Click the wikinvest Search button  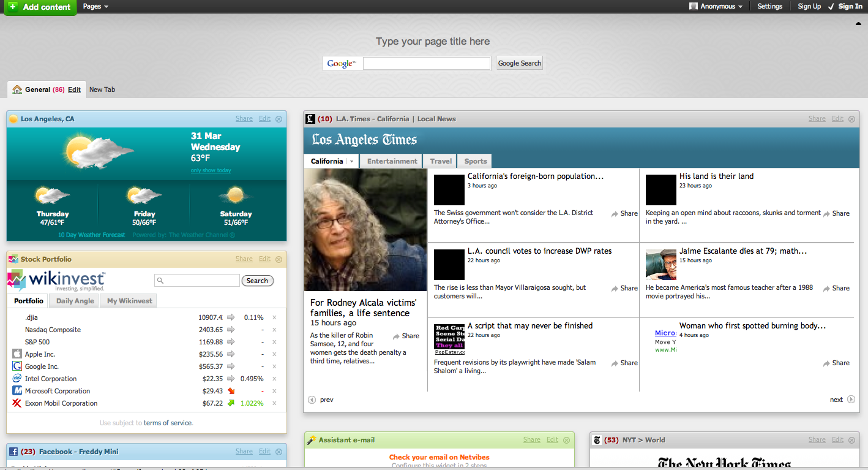point(257,281)
